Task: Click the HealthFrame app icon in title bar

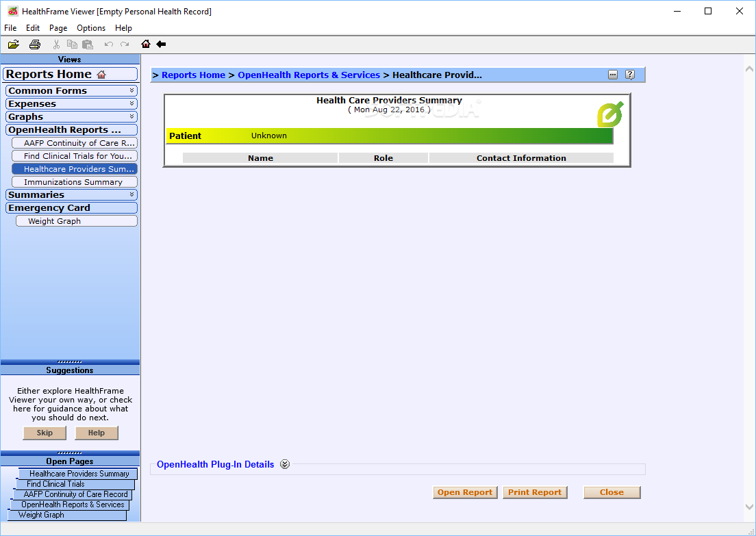Action: click(x=13, y=11)
